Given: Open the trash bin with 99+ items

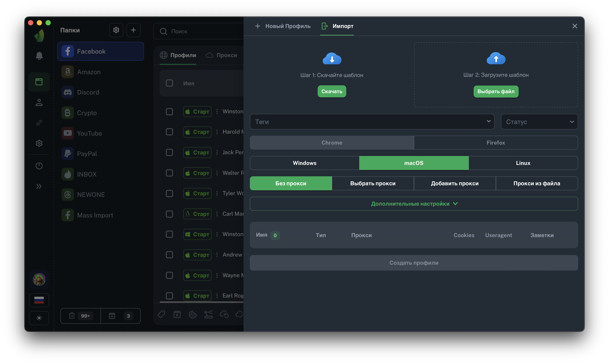Looking at the screenshot, I should (80, 316).
